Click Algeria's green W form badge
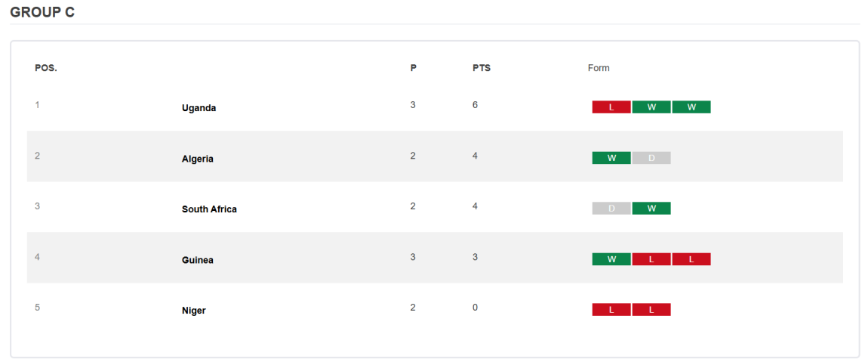 point(611,158)
